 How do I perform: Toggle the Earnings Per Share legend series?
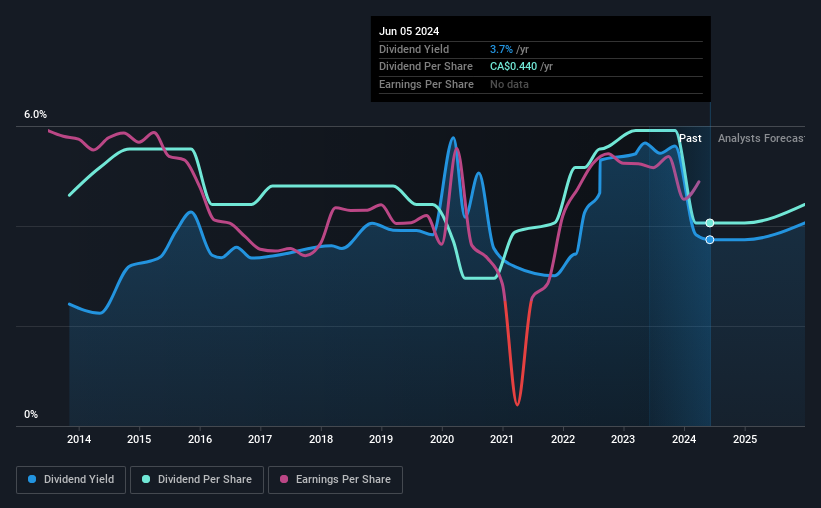(x=335, y=480)
